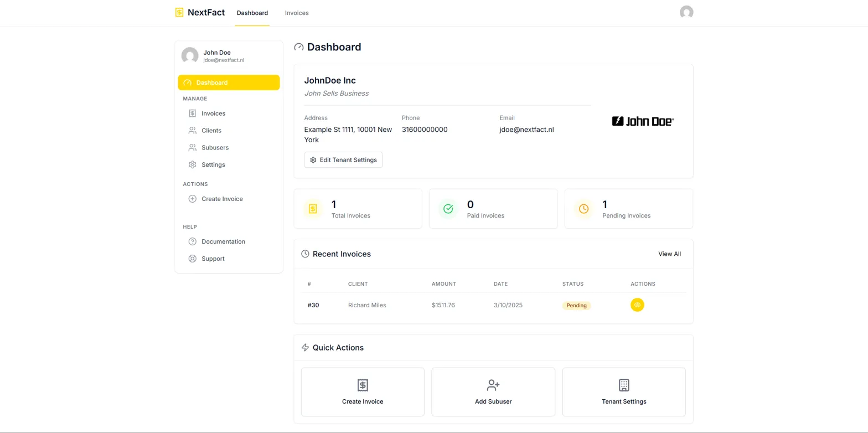Screen dimensions: 868x433
Task: Click the Add Subuser quick action card
Action: coord(493,392)
